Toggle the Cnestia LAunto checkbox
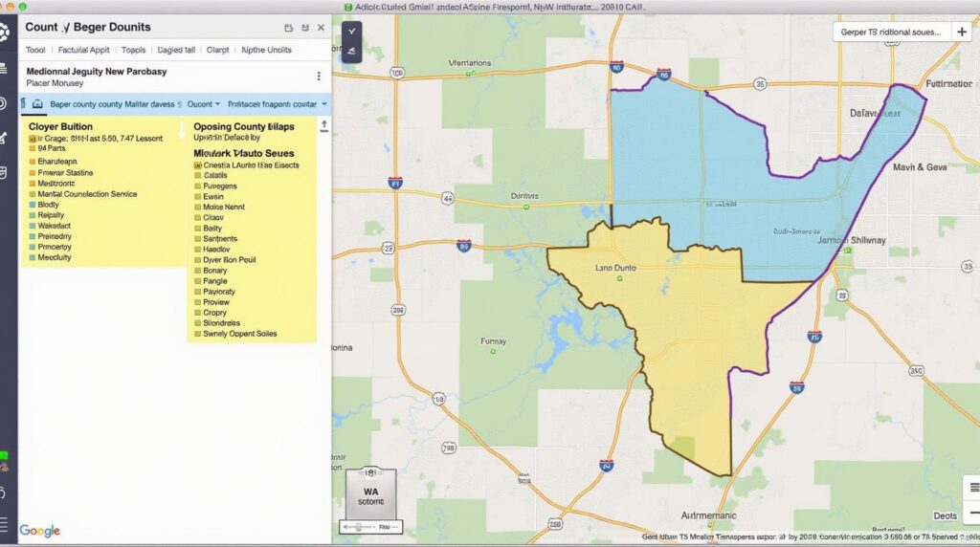This screenshot has height=547, width=980. (x=197, y=165)
